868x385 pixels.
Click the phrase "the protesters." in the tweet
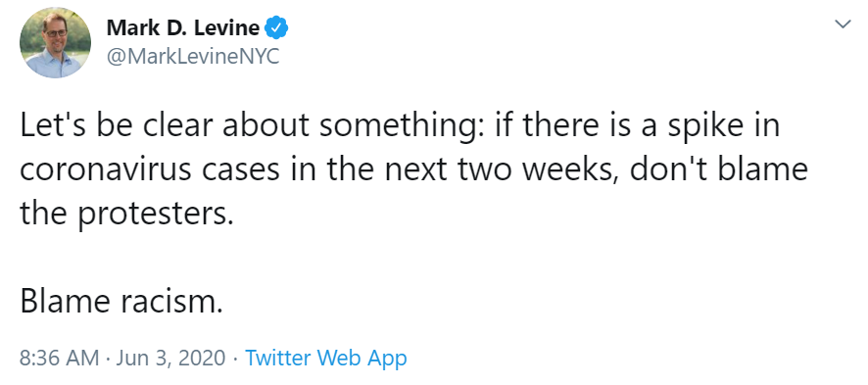(x=123, y=215)
